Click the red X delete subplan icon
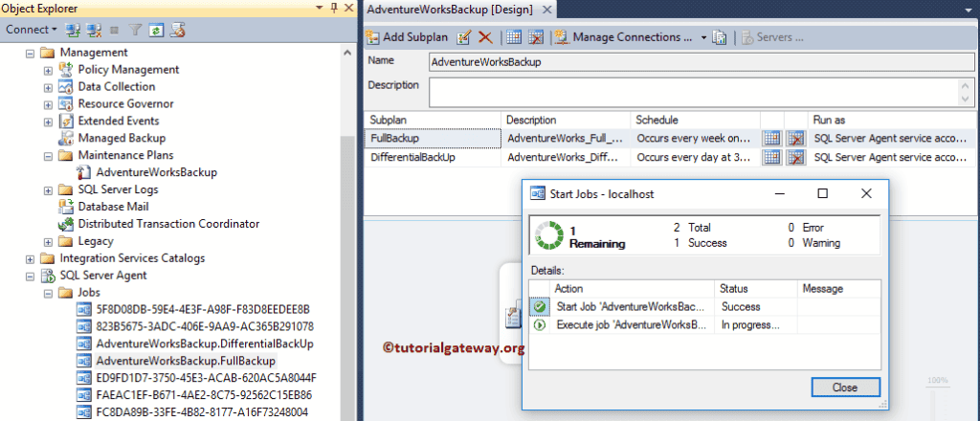The image size is (980, 421). click(485, 37)
